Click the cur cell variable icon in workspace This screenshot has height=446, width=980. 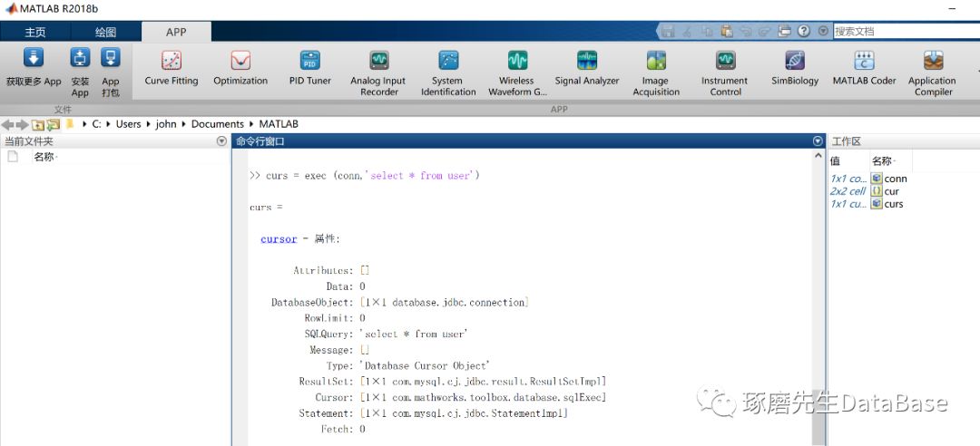(x=877, y=191)
